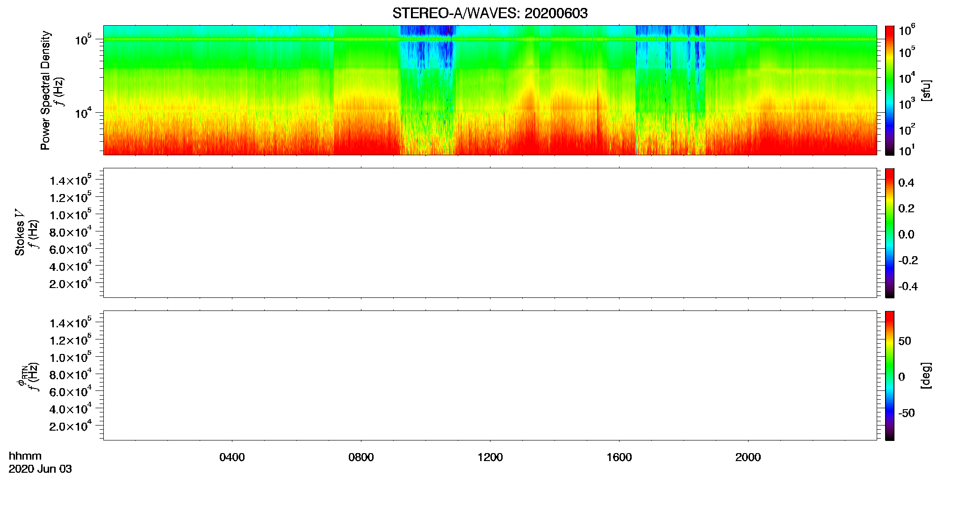The image size is (980, 505).
Task: Click inside the power spectral density spectrogram
Action: tap(490, 90)
